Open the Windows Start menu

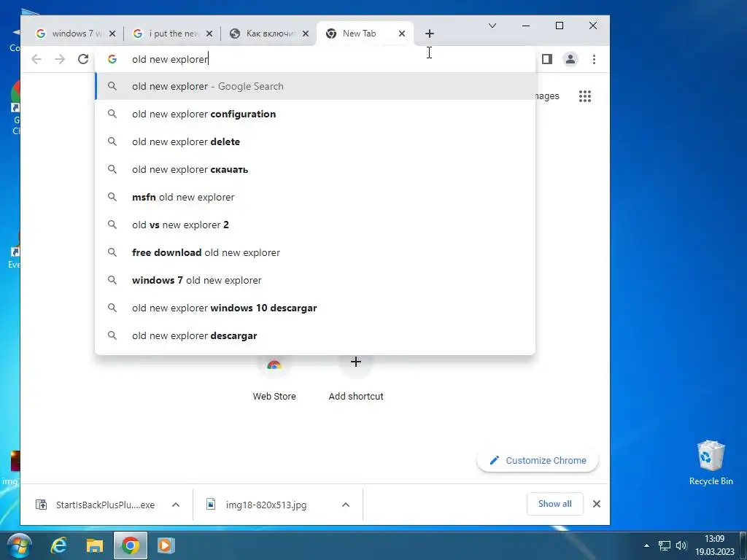point(20,545)
